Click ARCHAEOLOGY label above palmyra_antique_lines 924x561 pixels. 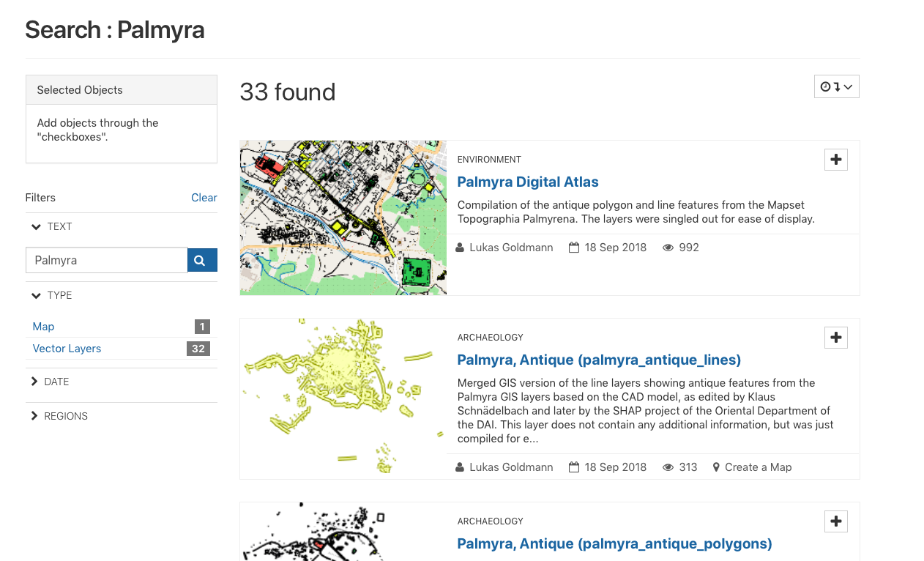491,338
